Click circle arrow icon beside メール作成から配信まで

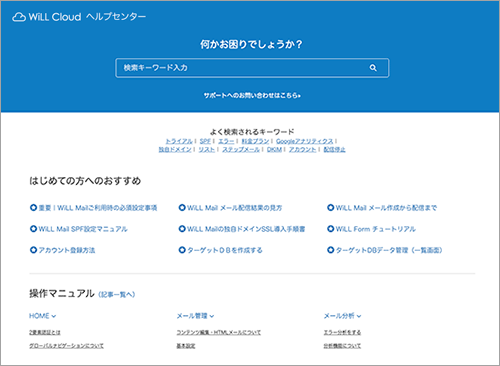click(330, 208)
